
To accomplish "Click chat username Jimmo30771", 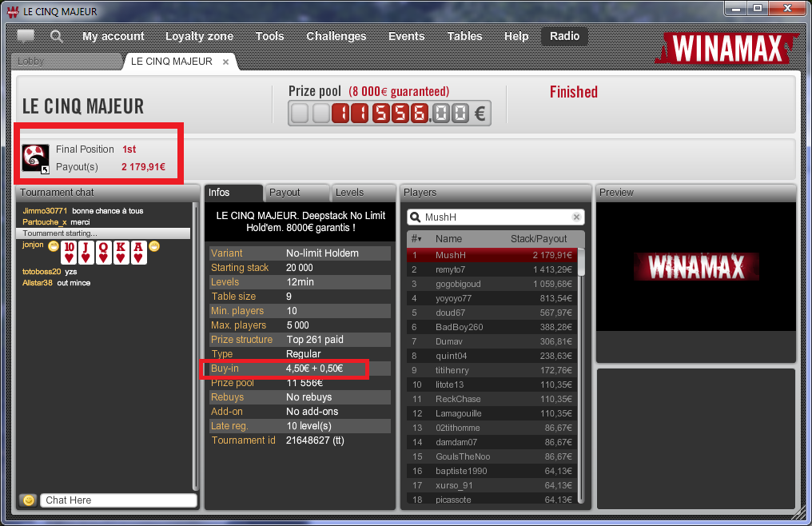I will [x=45, y=211].
